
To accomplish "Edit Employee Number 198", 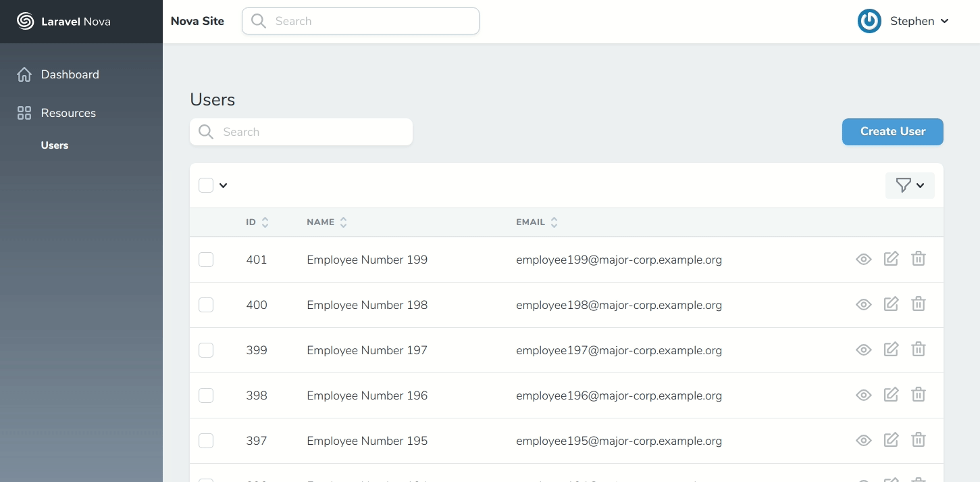I will [x=891, y=304].
